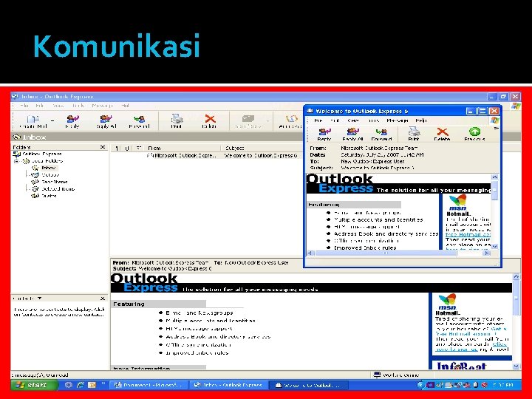Click Print in the Welcome message window
This screenshot has width=532, height=399.
click(x=414, y=134)
